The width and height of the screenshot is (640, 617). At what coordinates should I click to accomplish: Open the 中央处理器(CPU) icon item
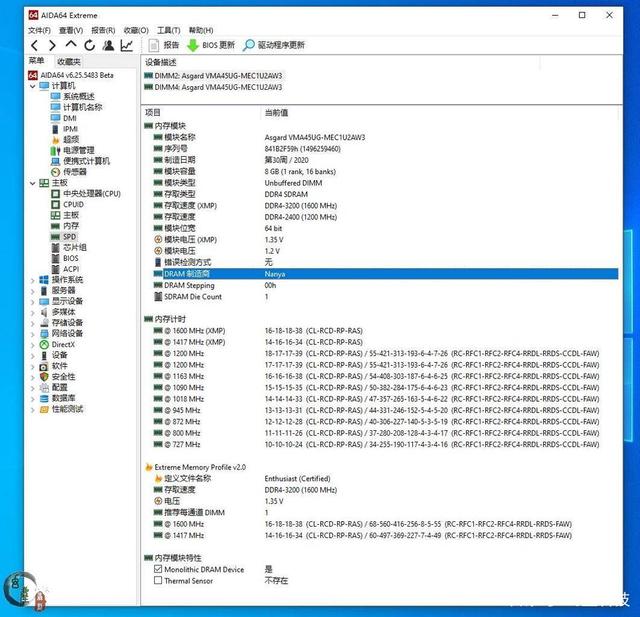56,193
